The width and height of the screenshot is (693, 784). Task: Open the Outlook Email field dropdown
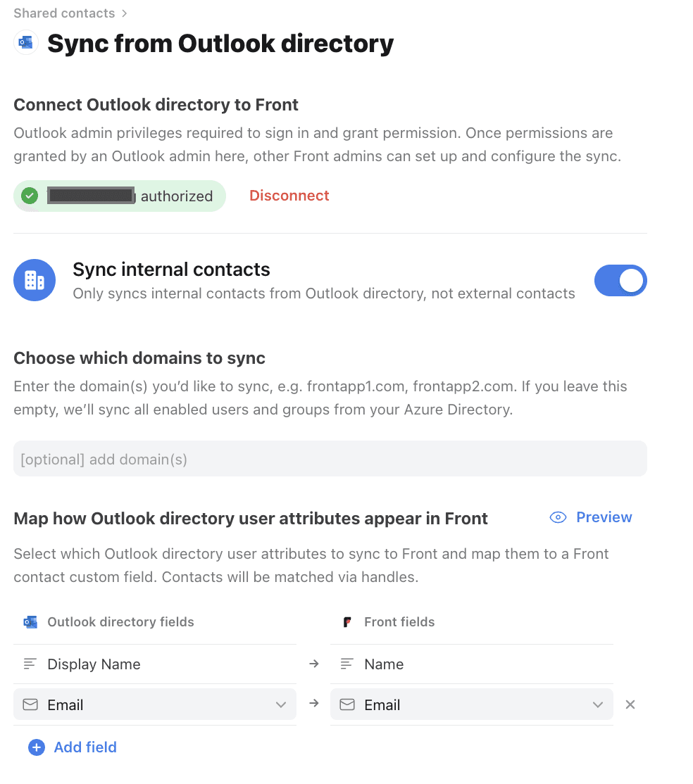coord(280,704)
